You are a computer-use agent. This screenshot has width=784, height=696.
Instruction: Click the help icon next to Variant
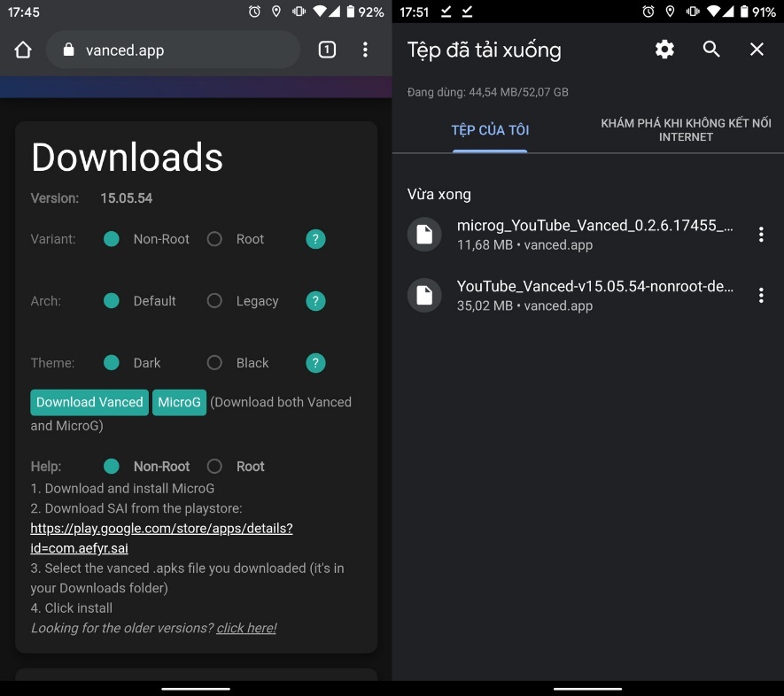coord(315,239)
